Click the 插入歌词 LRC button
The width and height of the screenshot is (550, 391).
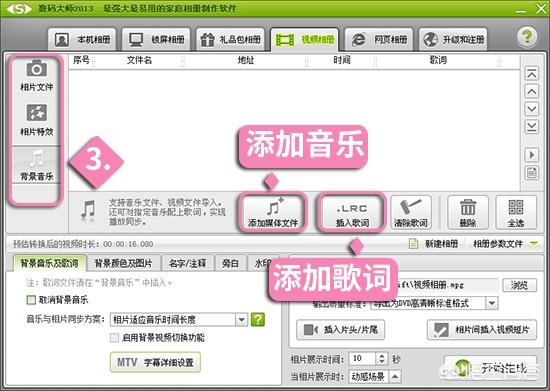tap(352, 212)
